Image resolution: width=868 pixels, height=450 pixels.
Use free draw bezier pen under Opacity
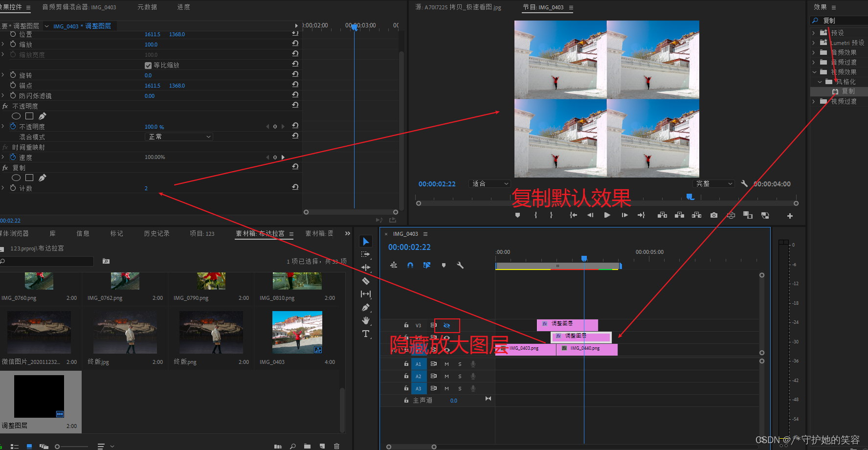(x=43, y=116)
